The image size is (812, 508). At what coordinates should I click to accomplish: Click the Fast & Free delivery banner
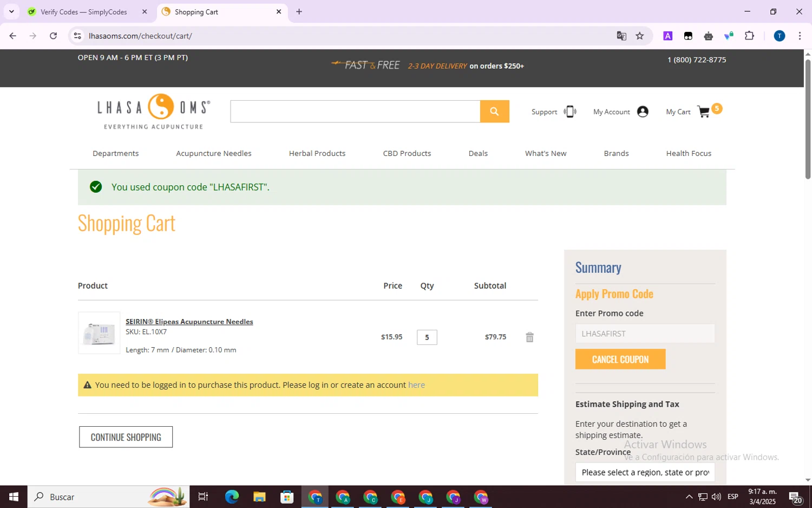pyautogui.click(x=428, y=66)
